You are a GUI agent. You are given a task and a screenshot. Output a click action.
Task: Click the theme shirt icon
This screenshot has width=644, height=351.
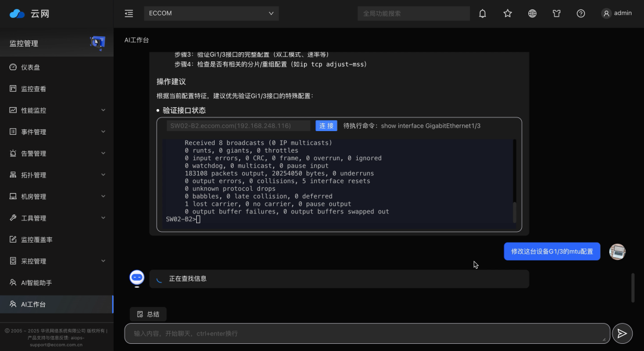(556, 14)
